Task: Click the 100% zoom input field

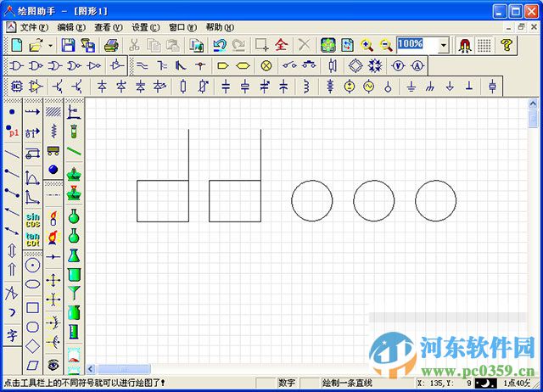Action: click(417, 45)
